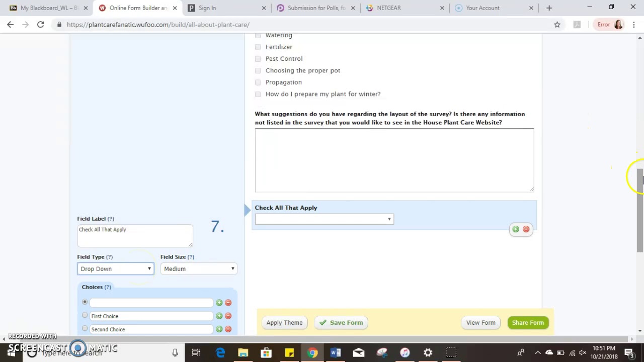Click the vertical page scrollbar thumb
Screen dimensions: 644x362
640,210
